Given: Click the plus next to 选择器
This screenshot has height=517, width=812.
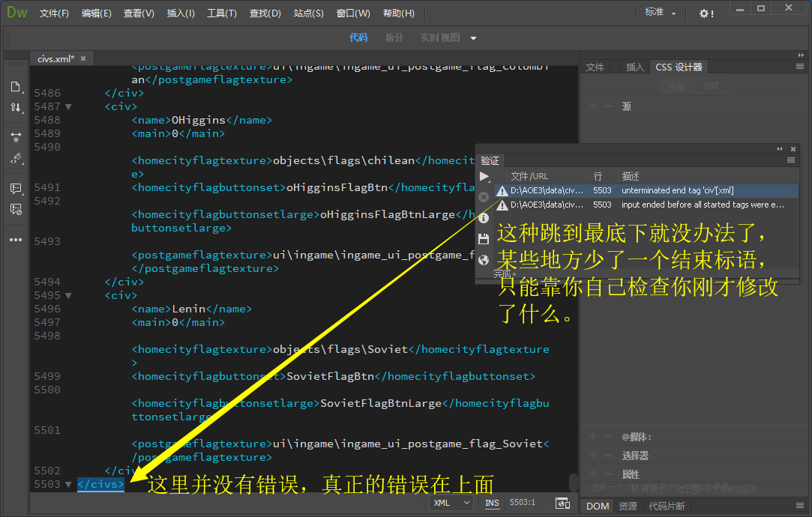Looking at the screenshot, I should (x=593, y=456).
